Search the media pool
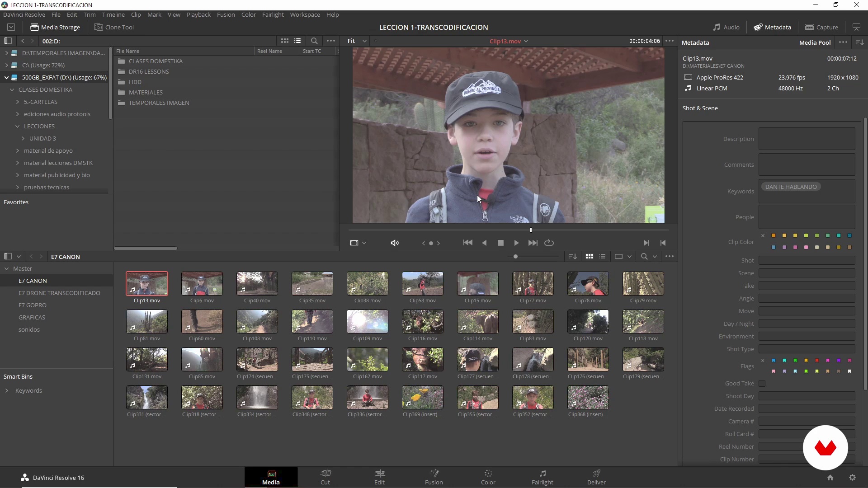 (644, 256)
